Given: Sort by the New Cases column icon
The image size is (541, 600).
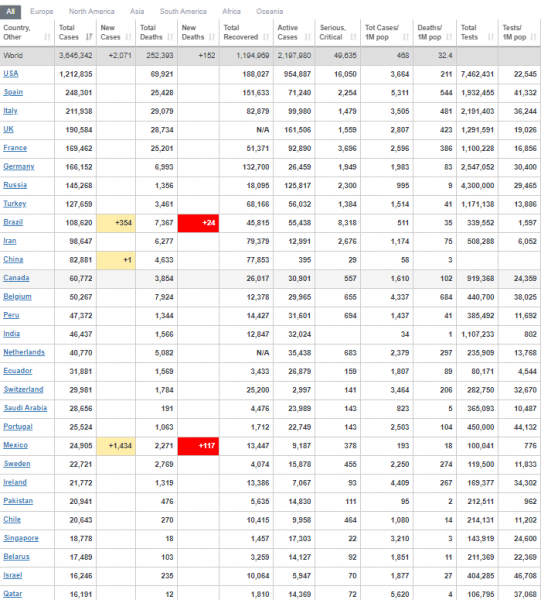Looking at the screenshot, I should [x=129, y=37].
